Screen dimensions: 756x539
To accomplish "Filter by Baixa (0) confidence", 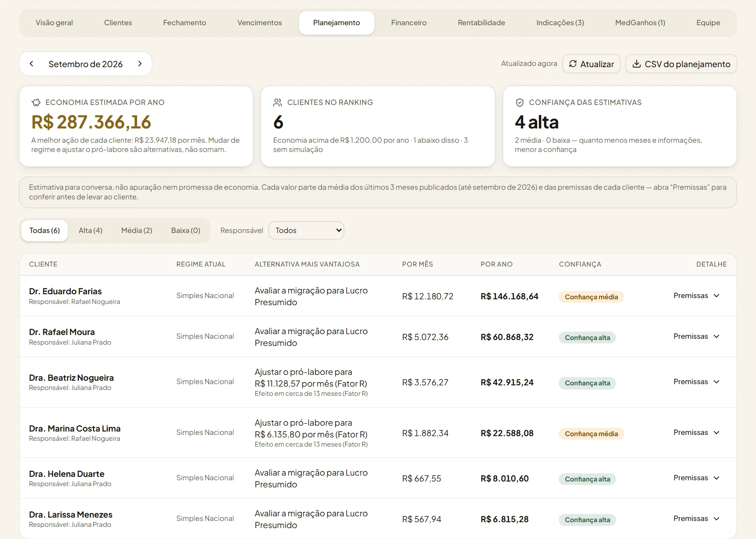I will [x=186, y=230].
